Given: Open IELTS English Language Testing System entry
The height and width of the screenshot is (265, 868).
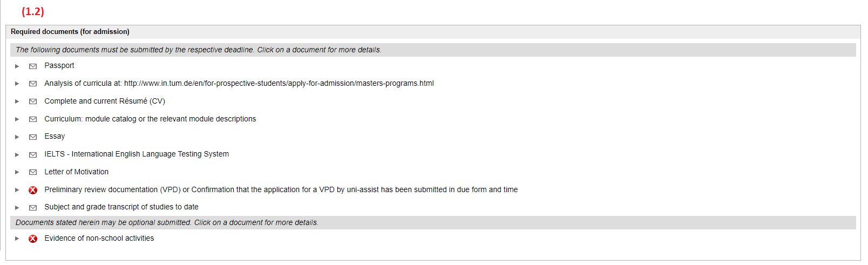Looking at the screenshot, I should point(137,154).
